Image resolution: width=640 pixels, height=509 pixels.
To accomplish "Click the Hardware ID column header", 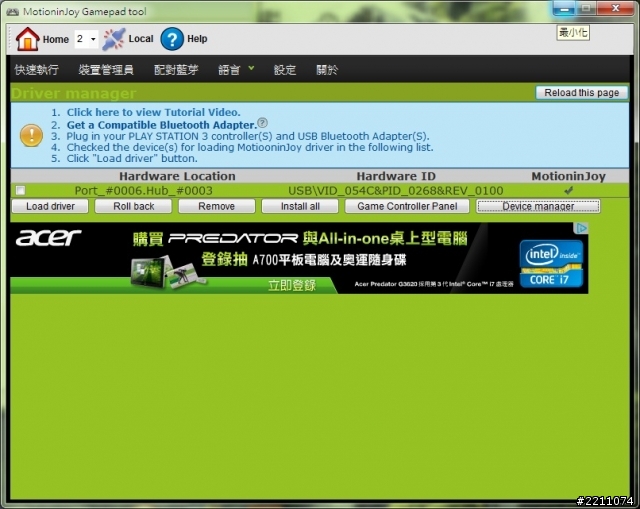I will click(396, 176).
